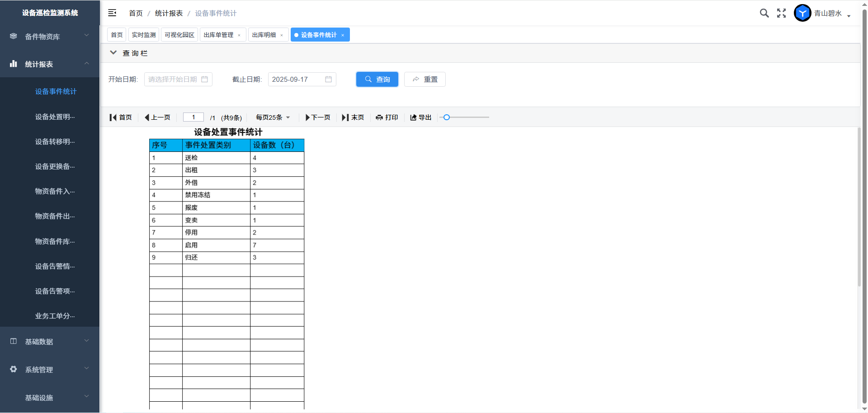Viewport: 868px width, 413px height.
Task: Collapse the sidebar with hamburger icon
Action: (112, 13)
